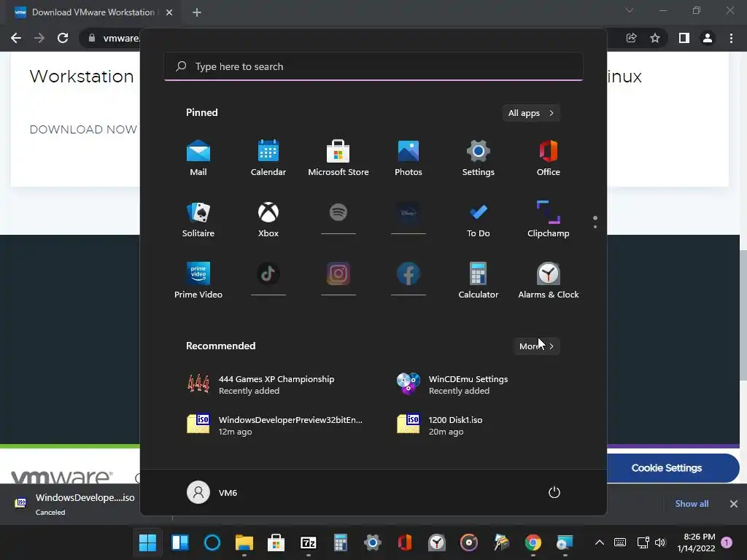
Task: Click the Instagram pinned icon
Action: point(338,274)
